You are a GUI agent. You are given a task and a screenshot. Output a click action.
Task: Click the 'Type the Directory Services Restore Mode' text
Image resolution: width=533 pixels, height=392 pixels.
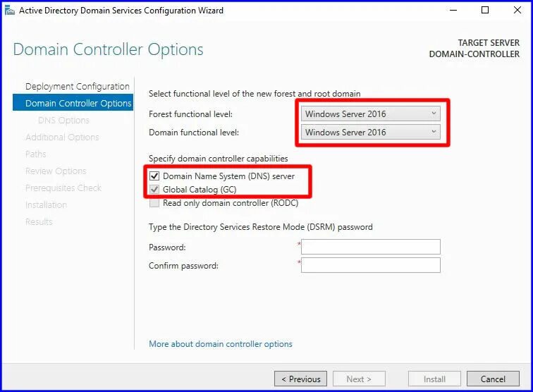click(x=261, y=227)
